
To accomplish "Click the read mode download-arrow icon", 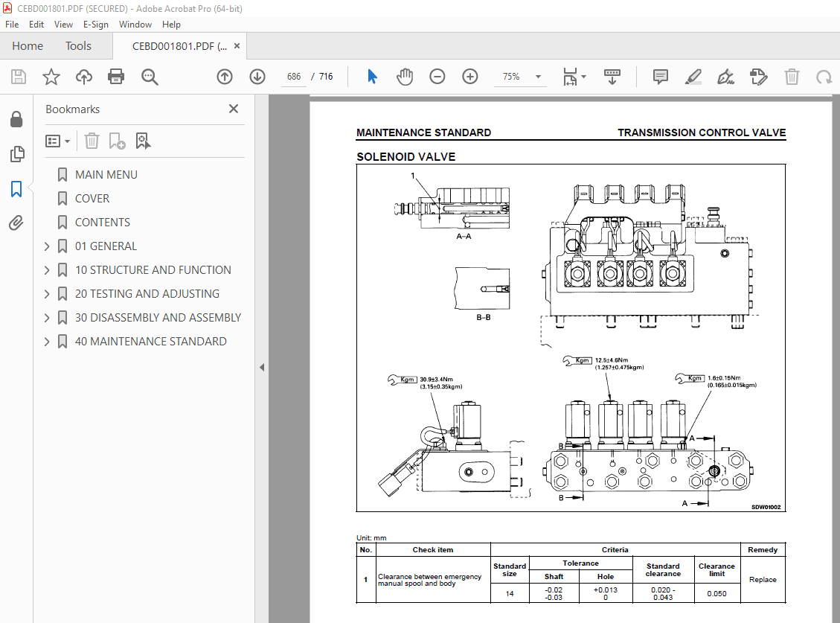I will coord(612,77).
